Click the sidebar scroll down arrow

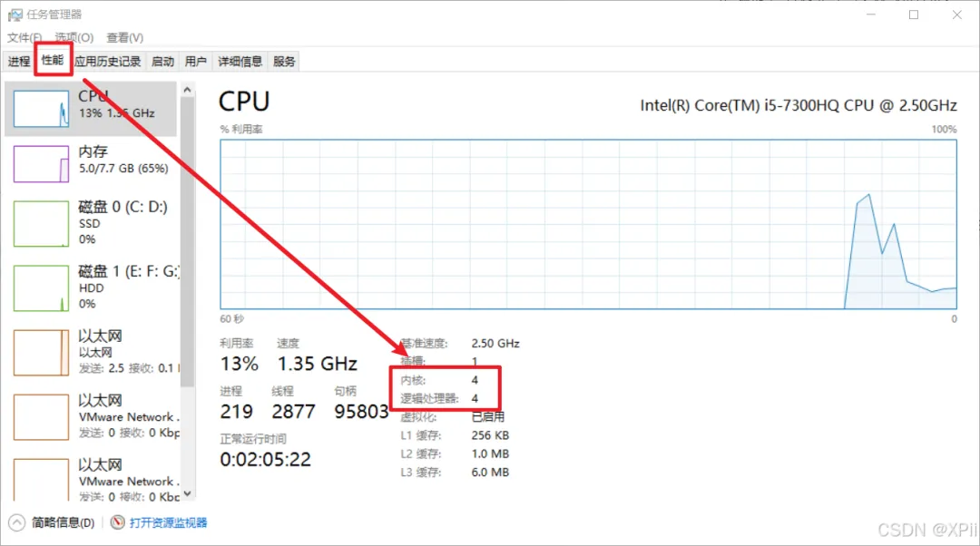pos(188,493)
